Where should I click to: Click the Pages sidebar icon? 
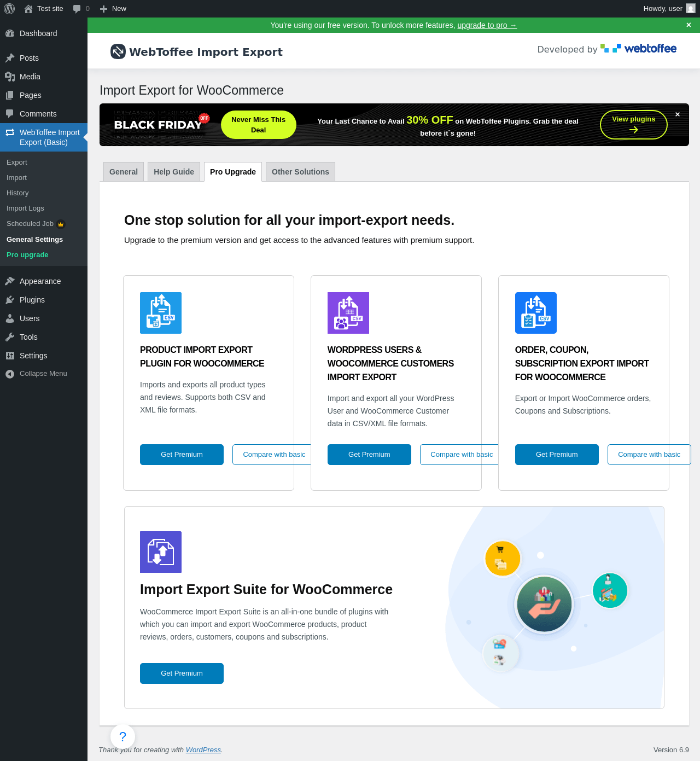pos(10,95)
